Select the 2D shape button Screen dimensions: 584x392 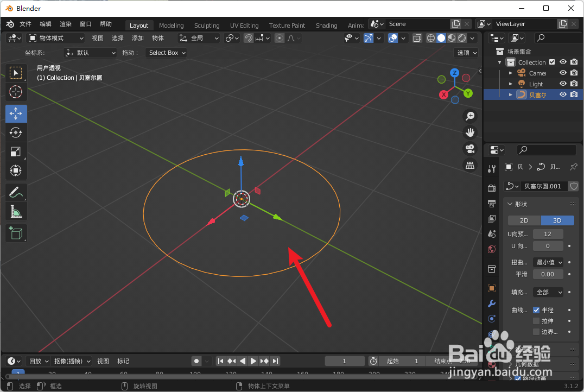[x=524, y=220]
